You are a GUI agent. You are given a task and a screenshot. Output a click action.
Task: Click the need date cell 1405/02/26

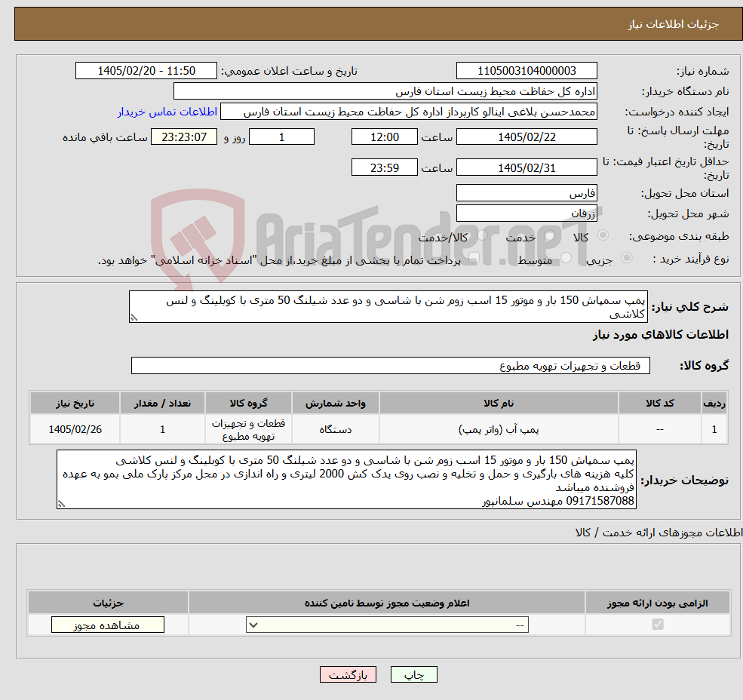(75, 429)
